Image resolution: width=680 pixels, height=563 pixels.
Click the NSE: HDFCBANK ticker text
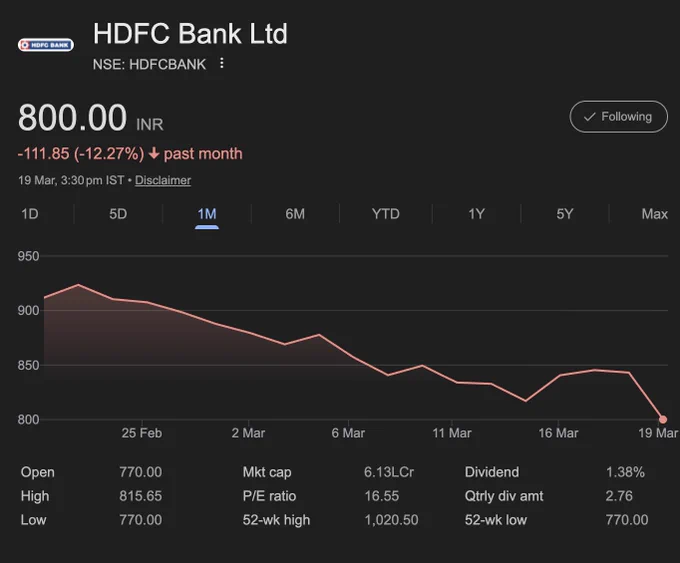pos(149,64)
